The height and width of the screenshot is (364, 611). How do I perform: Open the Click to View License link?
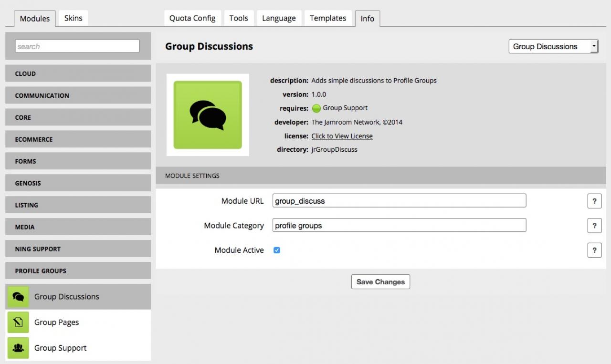[x=342, y=136]
